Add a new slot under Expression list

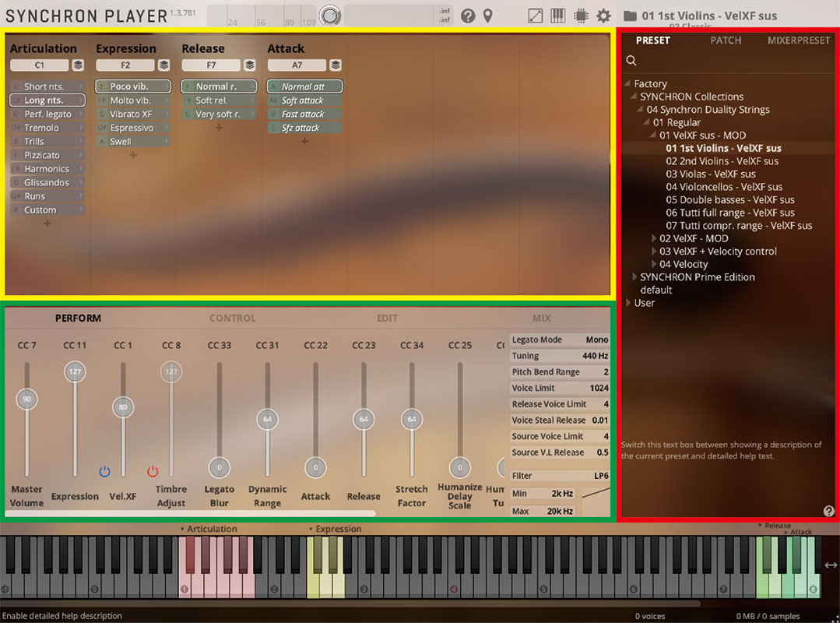[133, 155]
